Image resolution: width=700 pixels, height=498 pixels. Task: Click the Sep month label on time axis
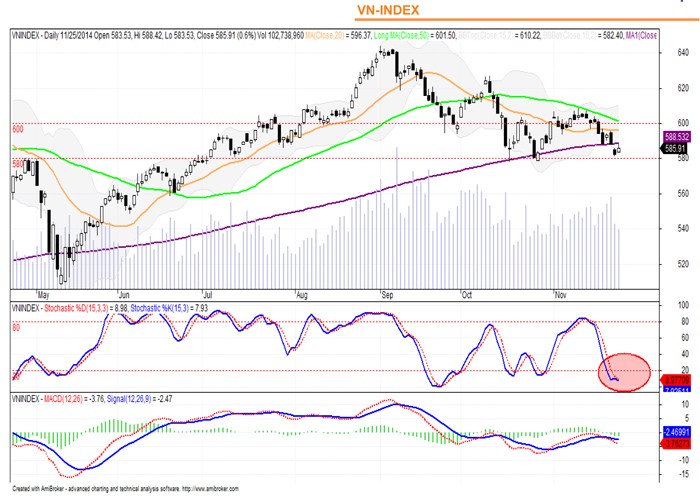click(x=387, y=296)
